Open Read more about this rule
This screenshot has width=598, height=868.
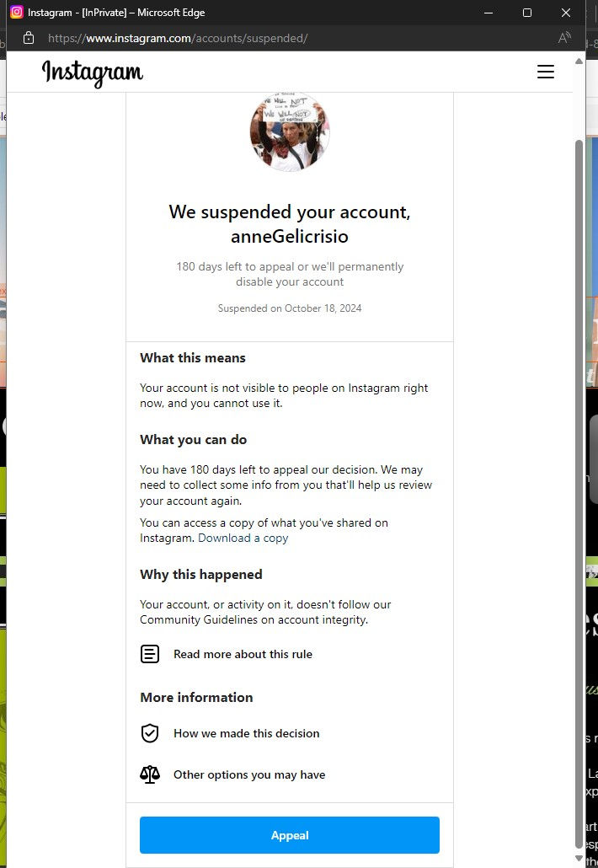[x=243, y=654]
